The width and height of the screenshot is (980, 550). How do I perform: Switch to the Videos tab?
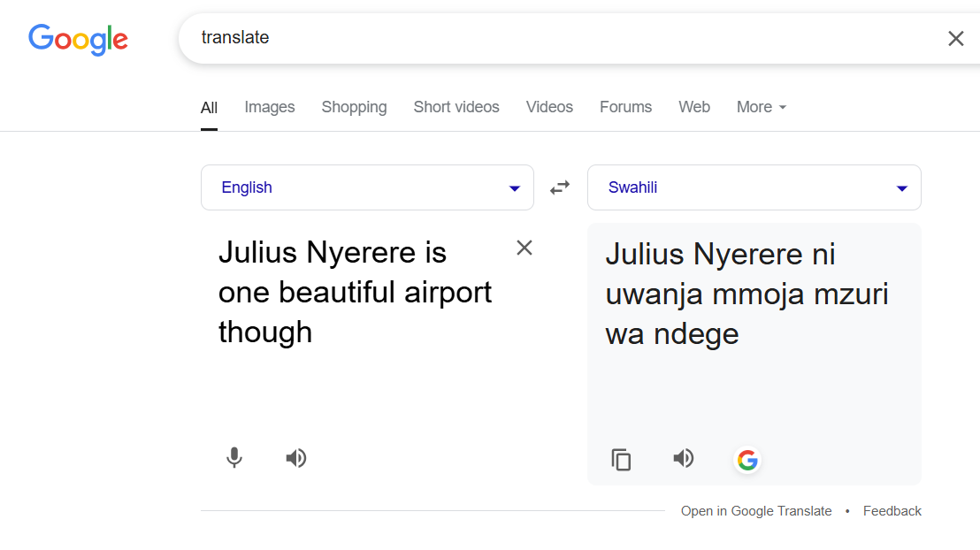(549, 107)
